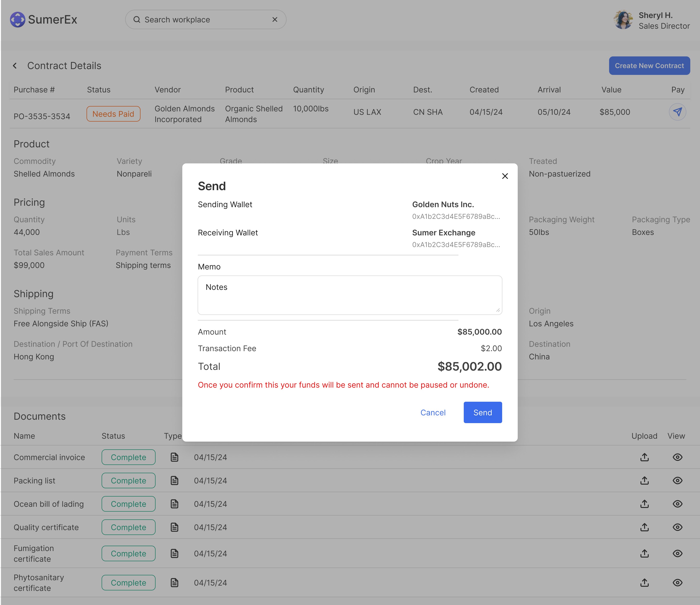Click into the Memo Notes field

[x=350, y=295]
